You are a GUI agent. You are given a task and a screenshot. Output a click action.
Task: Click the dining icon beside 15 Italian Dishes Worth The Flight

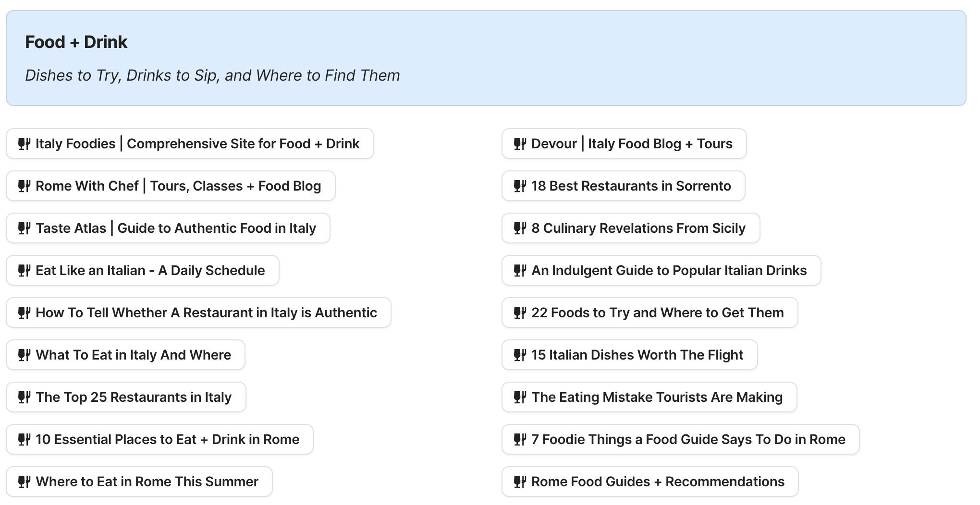[520, 355]
